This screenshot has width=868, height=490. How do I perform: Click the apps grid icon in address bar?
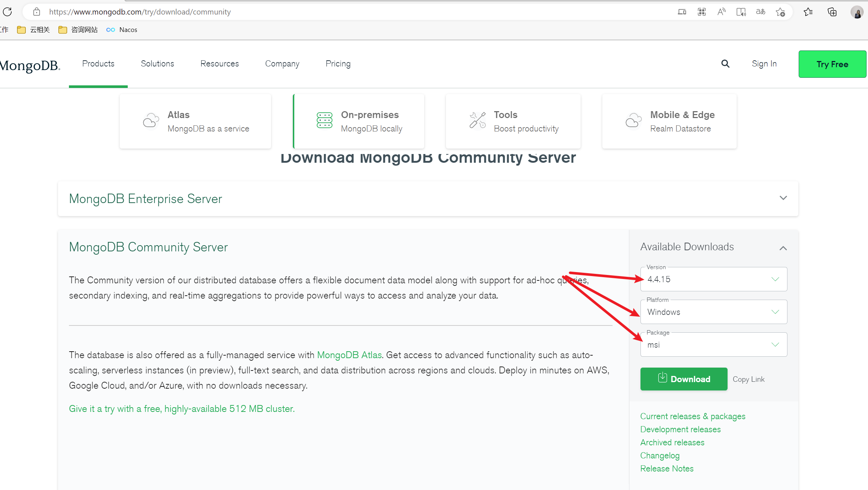[702, 12]
